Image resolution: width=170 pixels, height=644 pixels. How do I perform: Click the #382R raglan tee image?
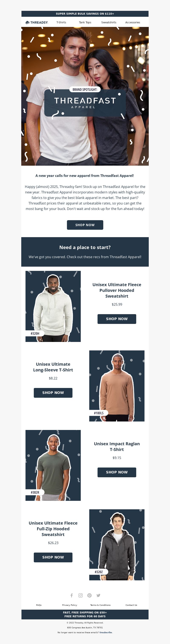pos(53,465)
